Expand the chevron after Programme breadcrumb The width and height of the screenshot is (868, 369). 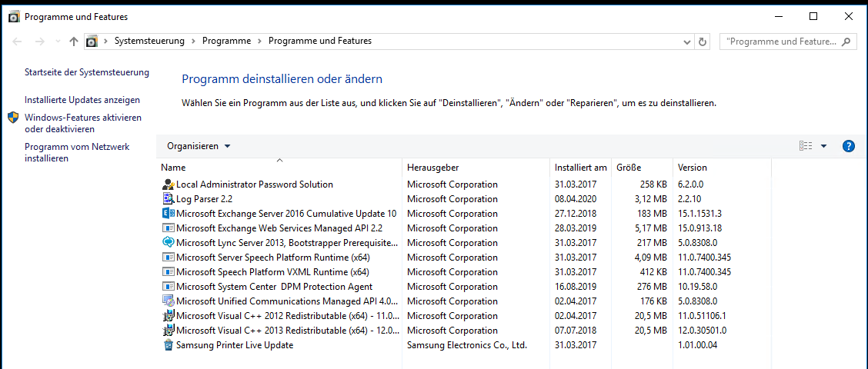click(x=259, y=41)
